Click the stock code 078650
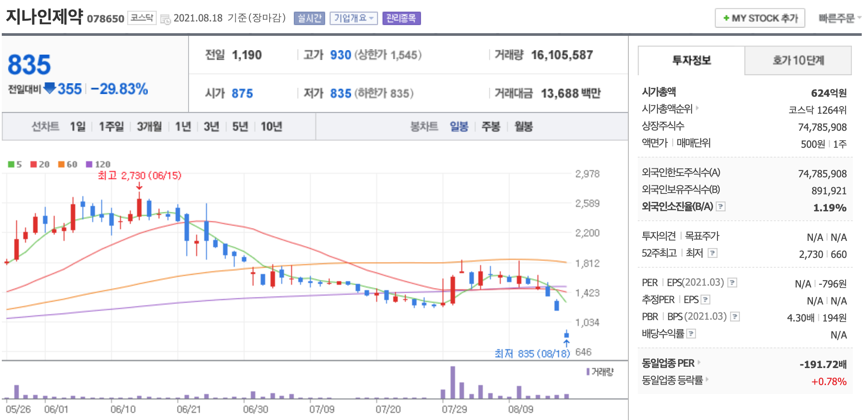Screen dimensions: 868x420 105,19
